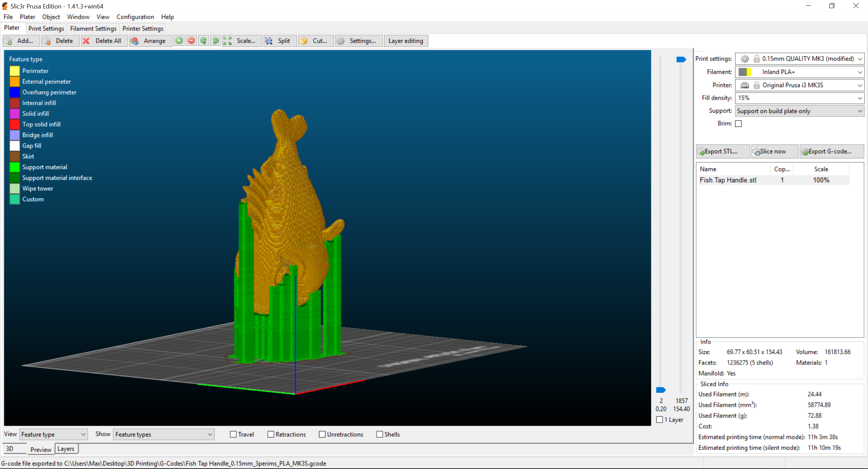This screenshot has width=868, height=469.
Task: Click the Add object toolbar button
Action: (21, 41)
